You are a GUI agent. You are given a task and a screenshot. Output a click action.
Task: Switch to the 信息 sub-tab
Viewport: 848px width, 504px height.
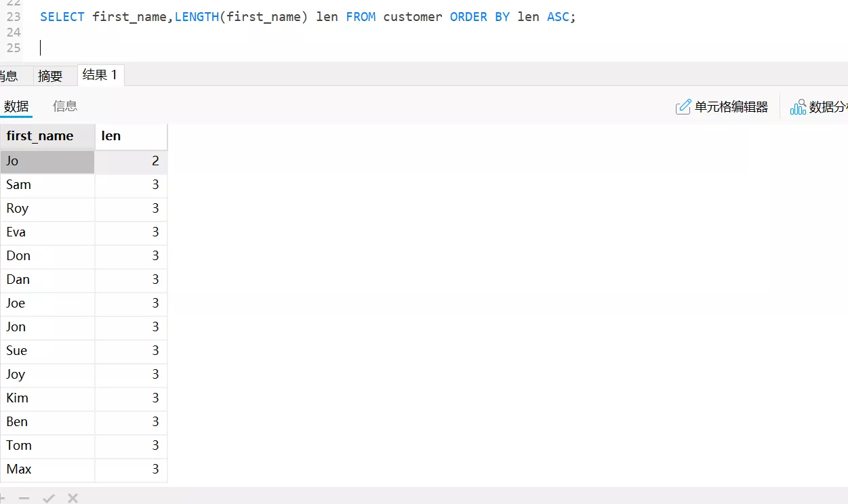coord(65,106)
